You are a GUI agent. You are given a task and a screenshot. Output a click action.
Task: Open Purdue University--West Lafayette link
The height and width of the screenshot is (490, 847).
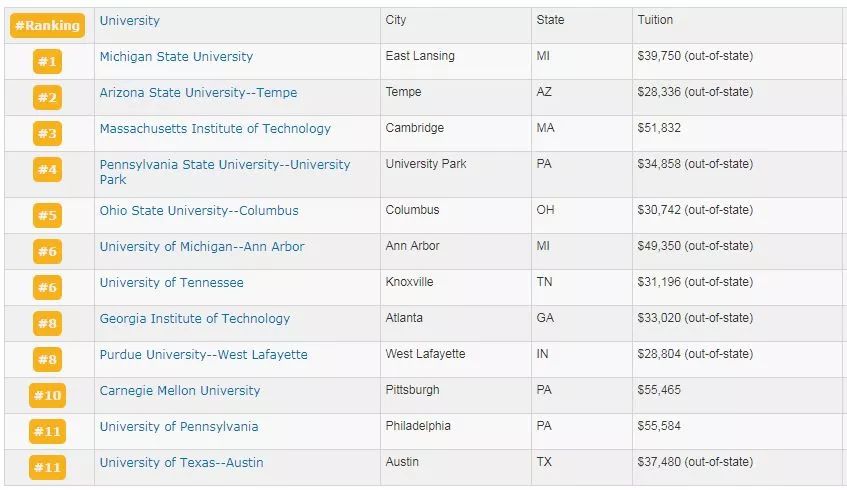203,355
